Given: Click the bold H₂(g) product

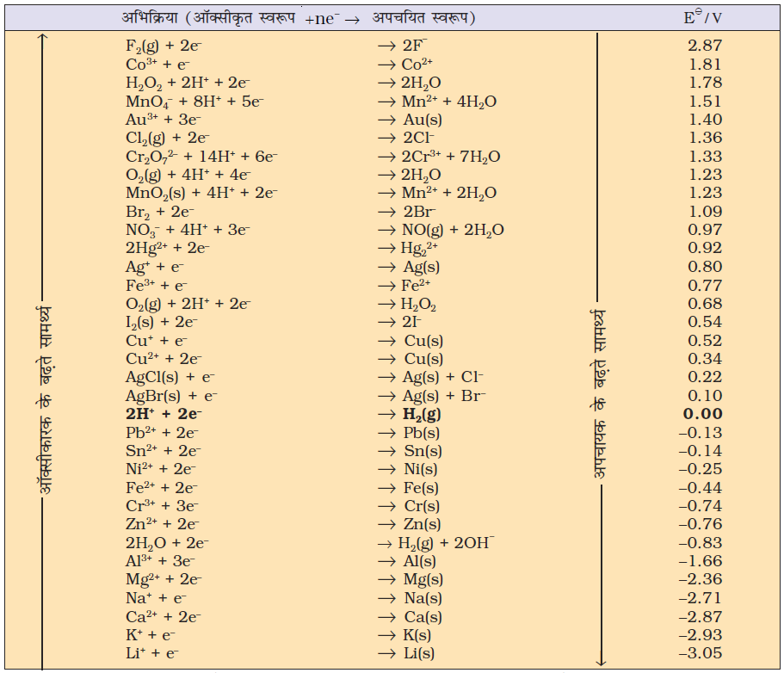Looking at the screenshot, I should 422,414.
